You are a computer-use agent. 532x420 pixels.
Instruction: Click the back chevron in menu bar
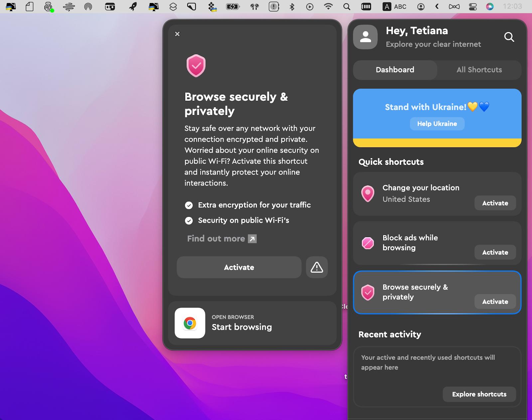coord(437,6)
